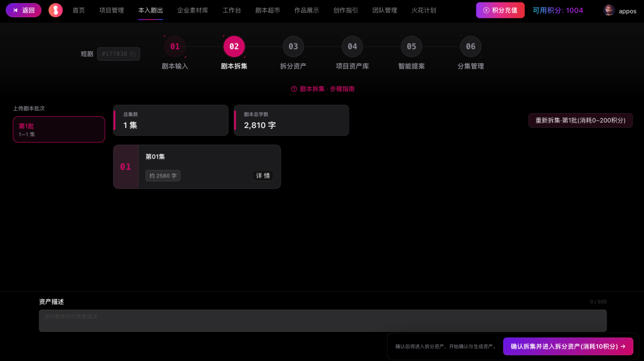The height and width of the screenshot is (361, 644).
Task: Click the appos user avatar
Action: [609, 10]
